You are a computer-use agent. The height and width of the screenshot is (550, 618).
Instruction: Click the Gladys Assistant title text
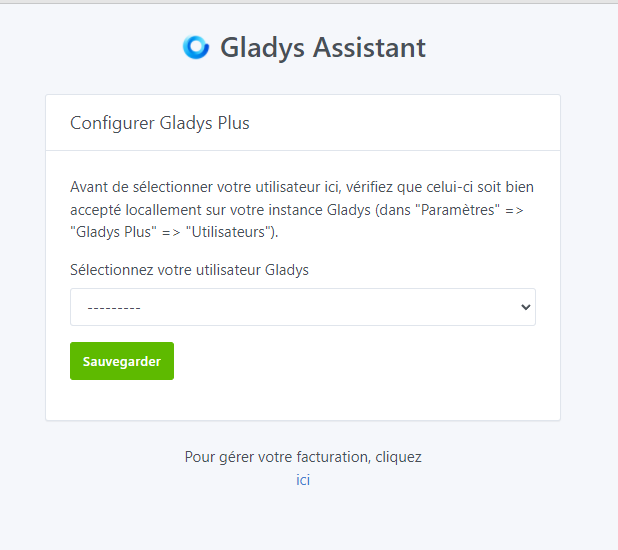(323, 48)
